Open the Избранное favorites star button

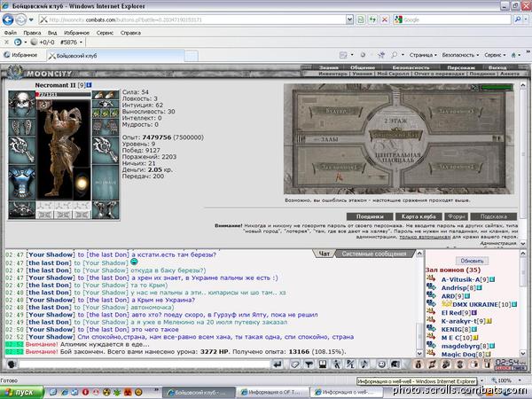click(21, 55)
